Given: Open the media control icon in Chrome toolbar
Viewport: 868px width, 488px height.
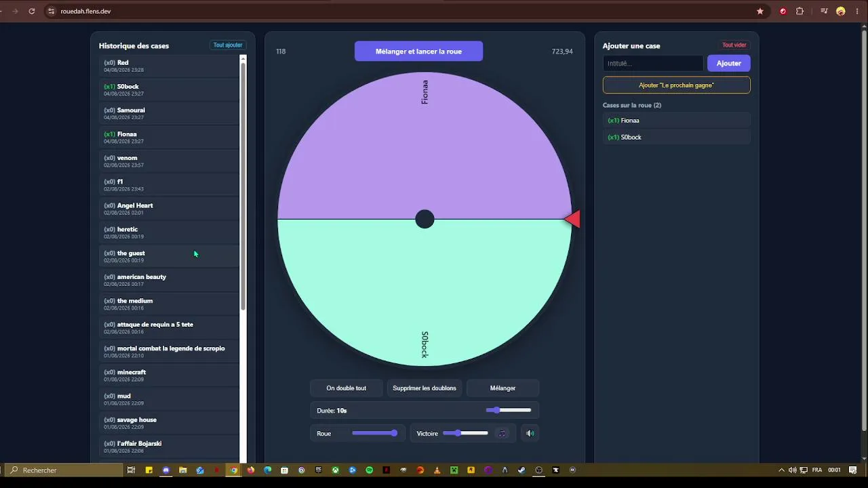Looking at the screenshot, I should click(x=825, y=12).
